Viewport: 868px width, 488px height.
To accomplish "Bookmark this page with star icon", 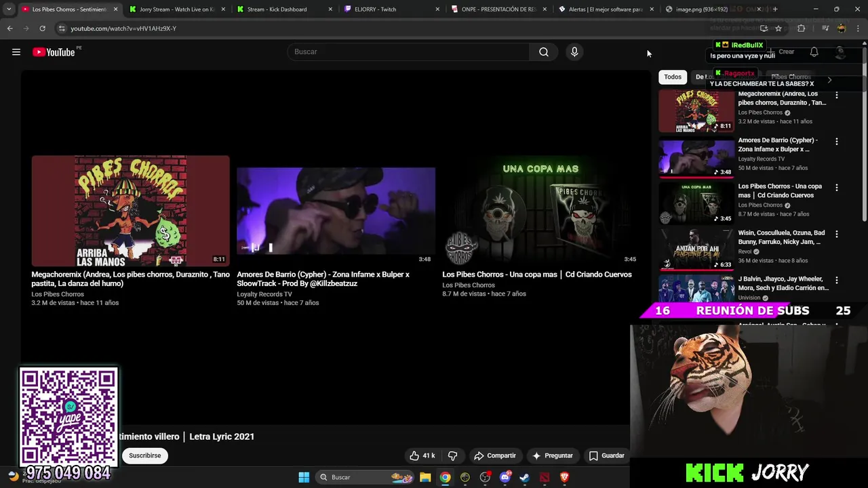I will pos(778,28).
